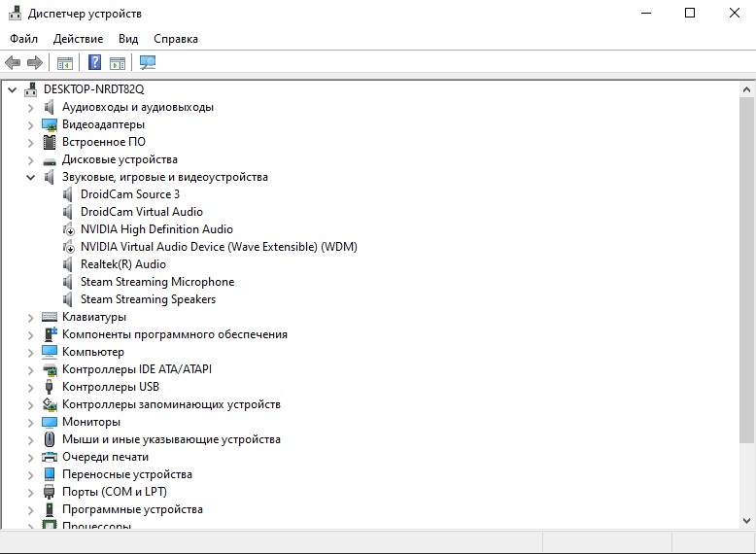756x554 pixels.
Task: Click the display adapter icon of Видеоадаптеры
Action: click(50, 124)
